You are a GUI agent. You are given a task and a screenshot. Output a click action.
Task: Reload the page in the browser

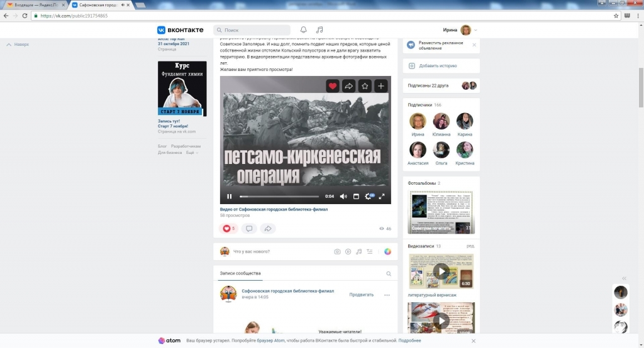(x=25, y=16)
